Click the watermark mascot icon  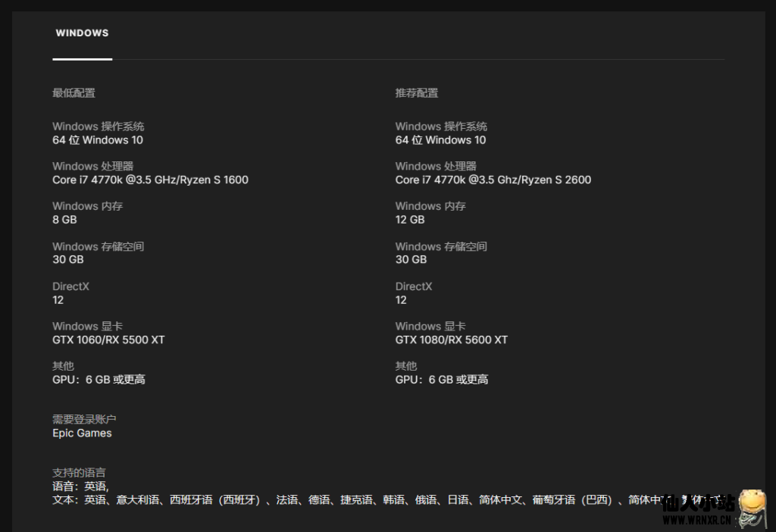pos(753,508)
